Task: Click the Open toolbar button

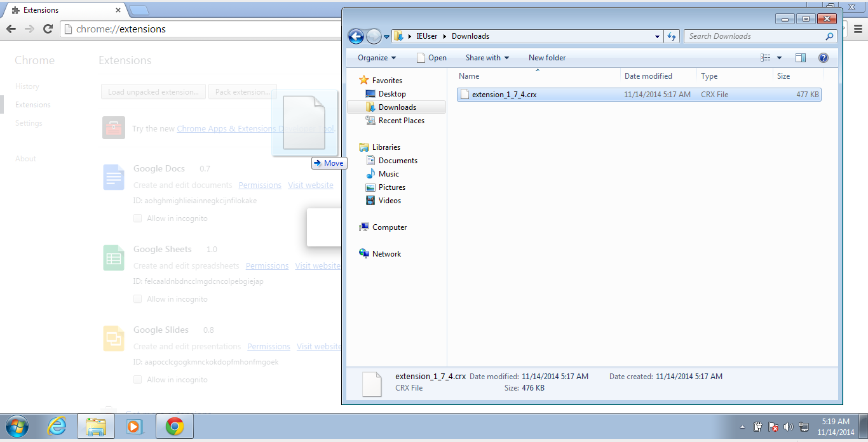Action: pos(431,58)
